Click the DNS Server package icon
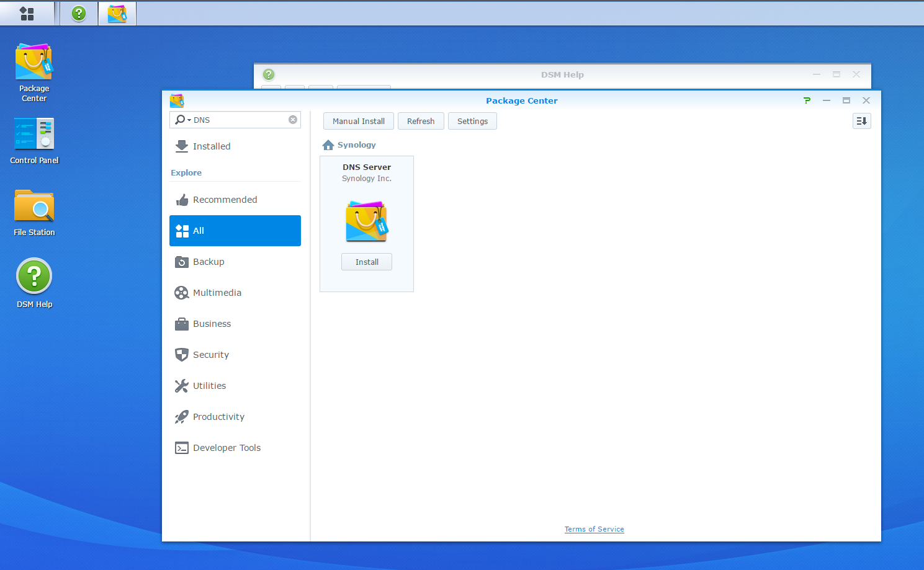This screenshot has width=924, height=570. pyautogui.click(x=367, y=221)
